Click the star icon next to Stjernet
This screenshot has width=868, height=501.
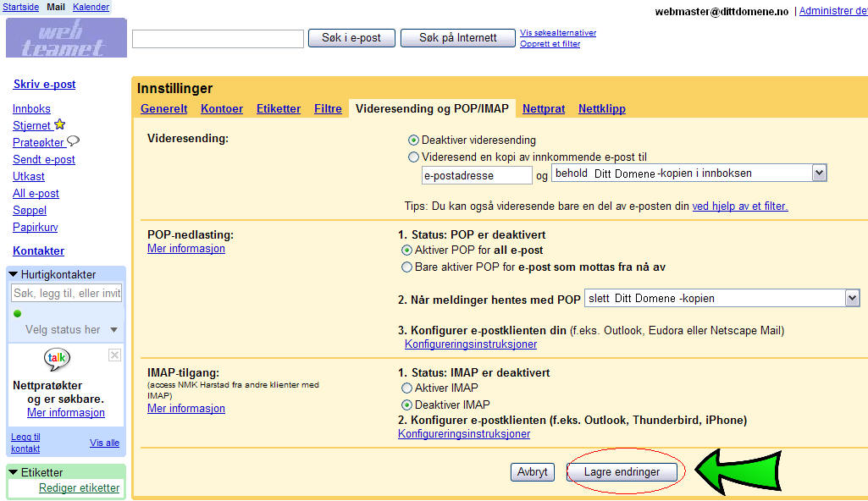(x=60, y=124)
